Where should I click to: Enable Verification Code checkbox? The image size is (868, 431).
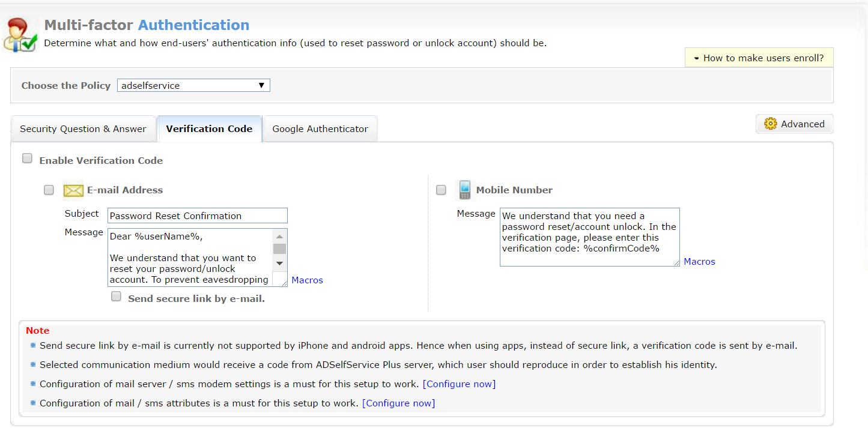(27, 158)
